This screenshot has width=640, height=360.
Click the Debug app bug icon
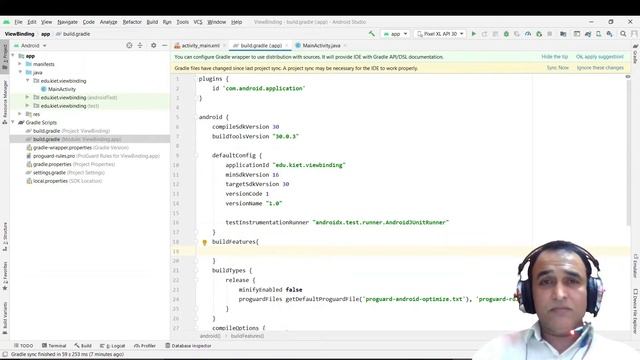506,34
